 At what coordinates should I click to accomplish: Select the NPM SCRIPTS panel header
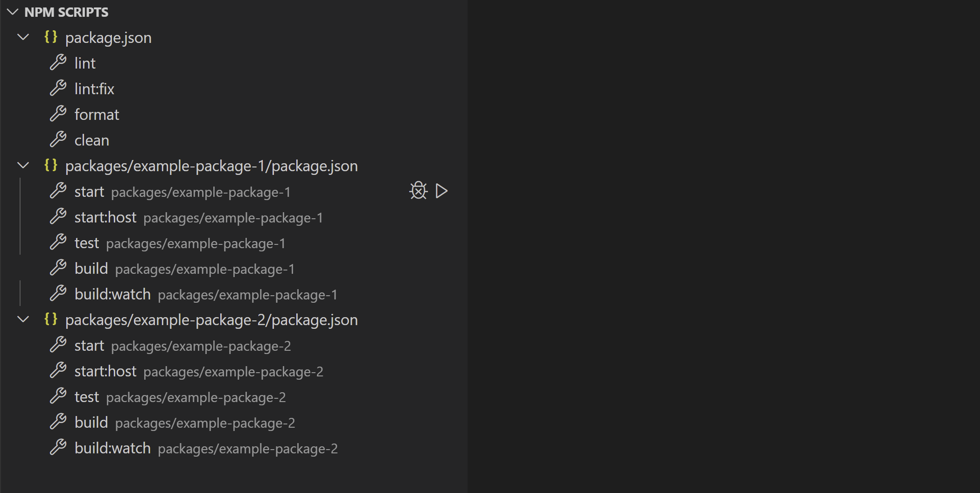click(67, 12)
